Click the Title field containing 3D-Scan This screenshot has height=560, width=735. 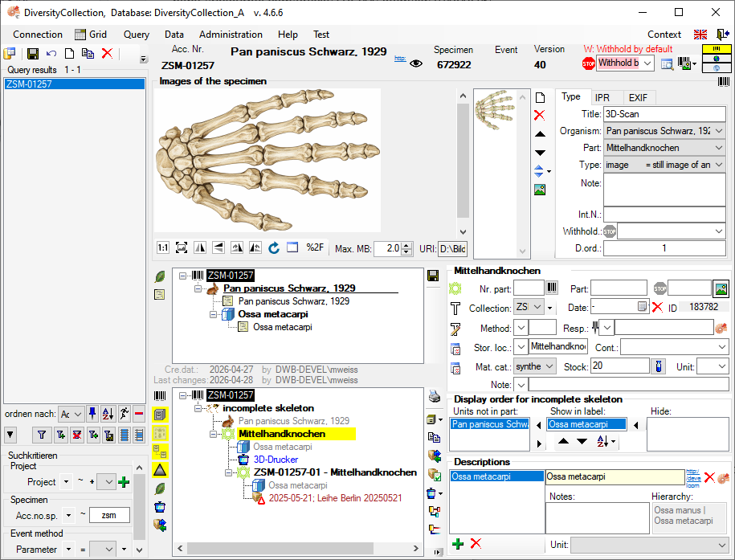click(664, 114)
